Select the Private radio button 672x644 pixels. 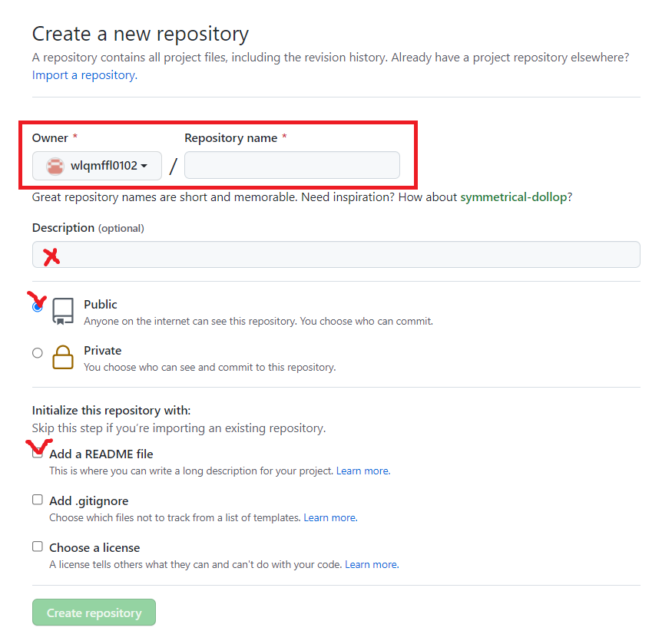click(38, 353)
